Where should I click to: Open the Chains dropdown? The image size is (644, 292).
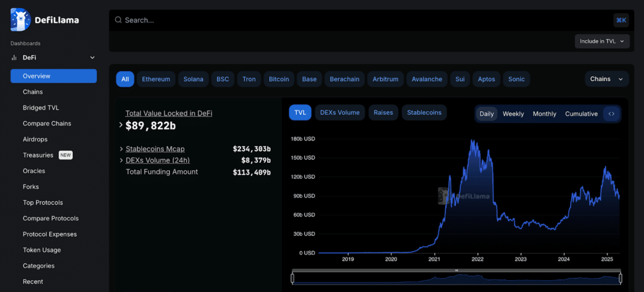607,79
